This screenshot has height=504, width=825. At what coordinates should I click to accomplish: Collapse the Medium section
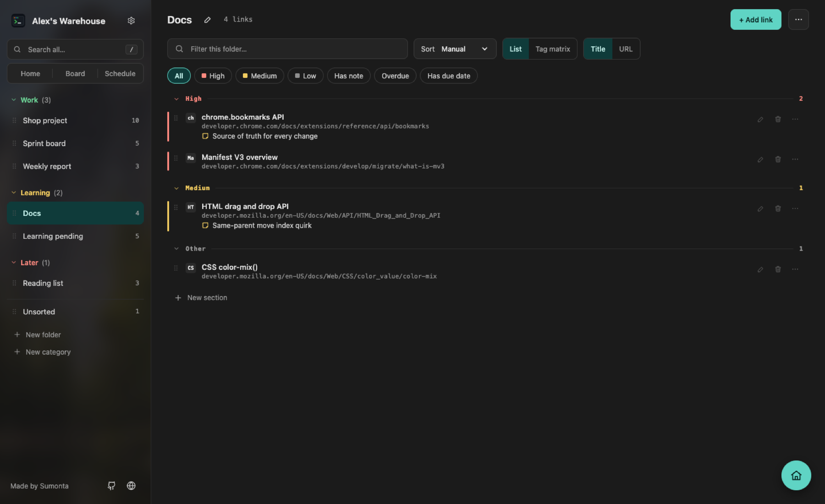[x=176, y=188]
